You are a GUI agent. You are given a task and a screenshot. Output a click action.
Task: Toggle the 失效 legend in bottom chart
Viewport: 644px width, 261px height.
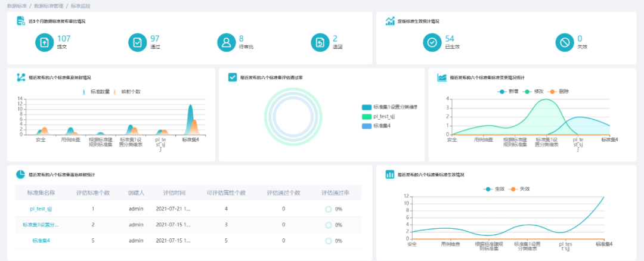click(x=520, y=189)
